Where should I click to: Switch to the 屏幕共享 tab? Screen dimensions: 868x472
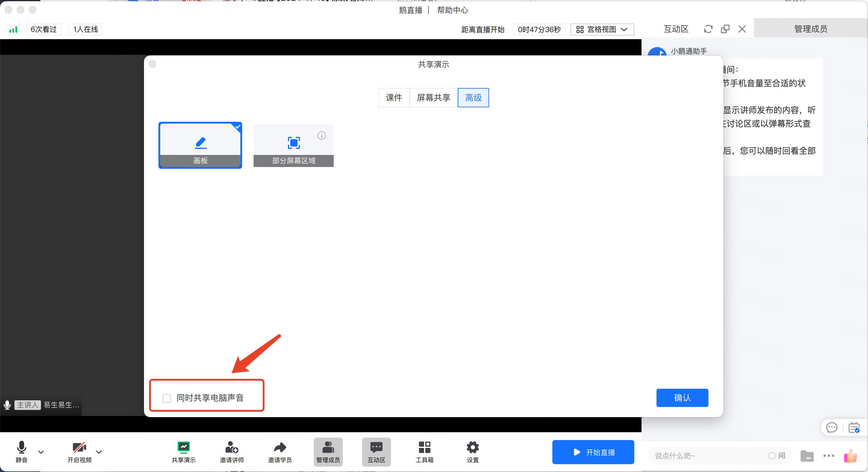434,98
